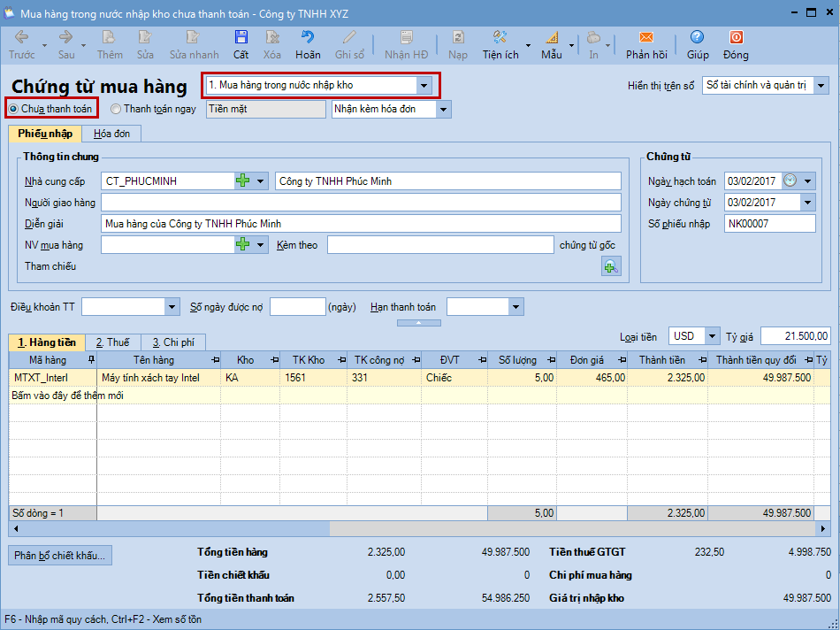Select the Chưa thanh toán radio button

[x=13, y=109]
